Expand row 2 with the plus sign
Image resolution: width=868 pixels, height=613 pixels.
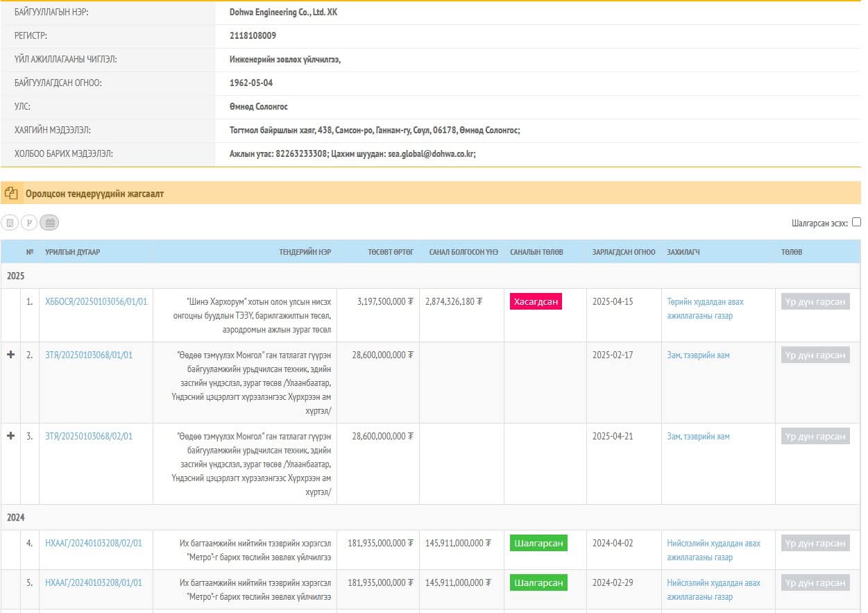[x=10, y=355]
